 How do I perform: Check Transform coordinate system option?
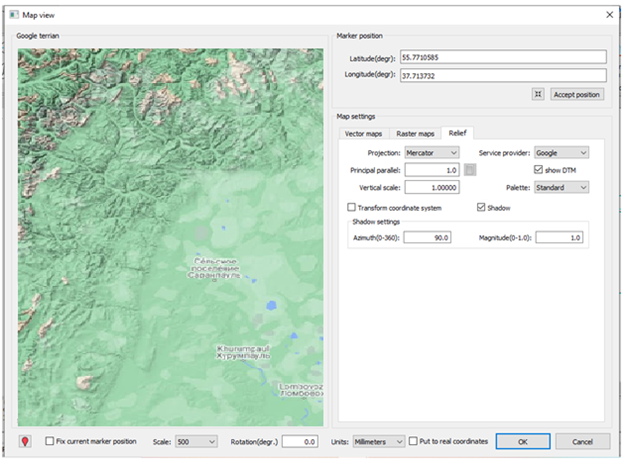tap(350, 207)
